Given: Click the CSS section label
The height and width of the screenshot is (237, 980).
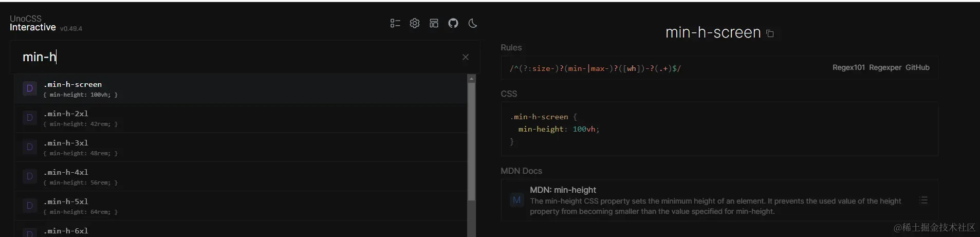Looking at the screenshot, I should [x=509, y=94].
